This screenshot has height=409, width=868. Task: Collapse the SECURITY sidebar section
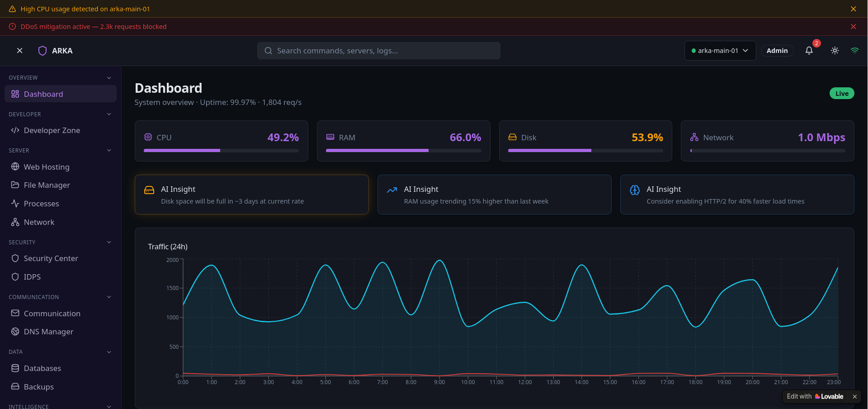point(109,243)
